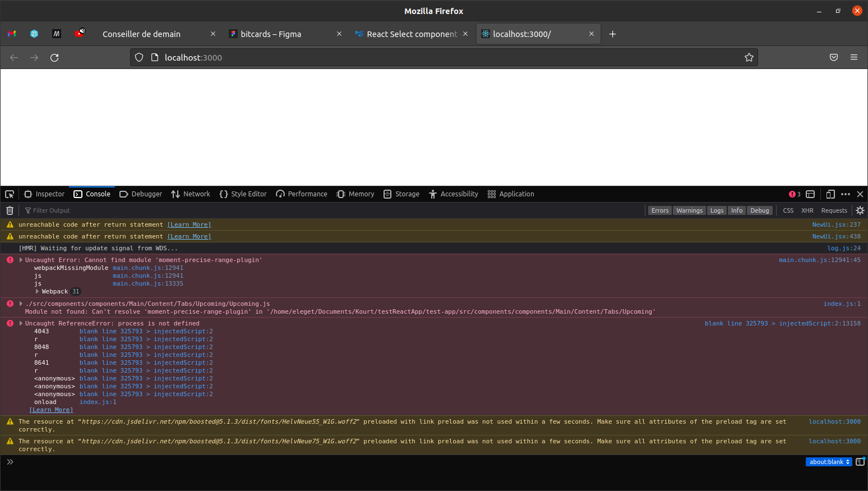The image size is (868, 491).
Task: Open console settings gear icon
Action: coord(860,210)
